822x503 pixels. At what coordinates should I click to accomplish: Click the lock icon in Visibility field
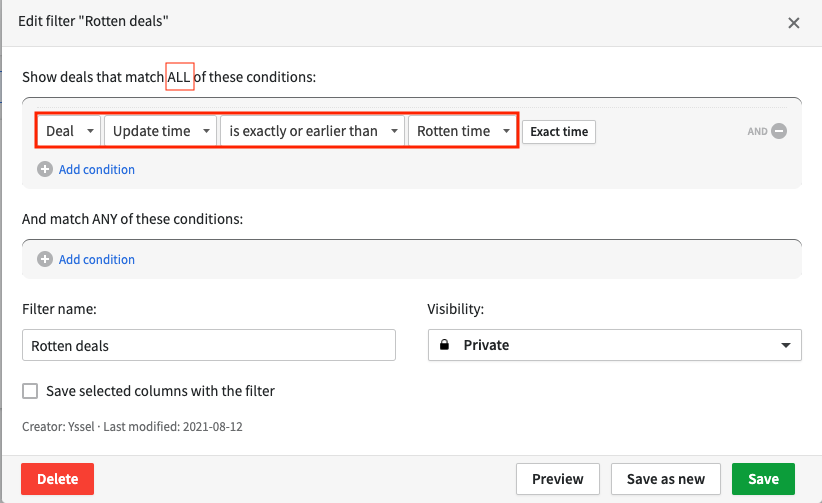(x=444, y=345)
